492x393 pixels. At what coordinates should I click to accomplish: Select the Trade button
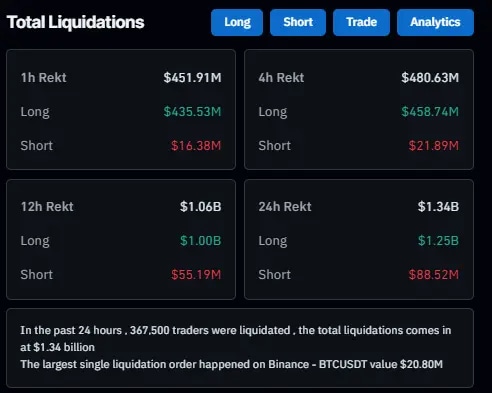[x=361, y=22]
